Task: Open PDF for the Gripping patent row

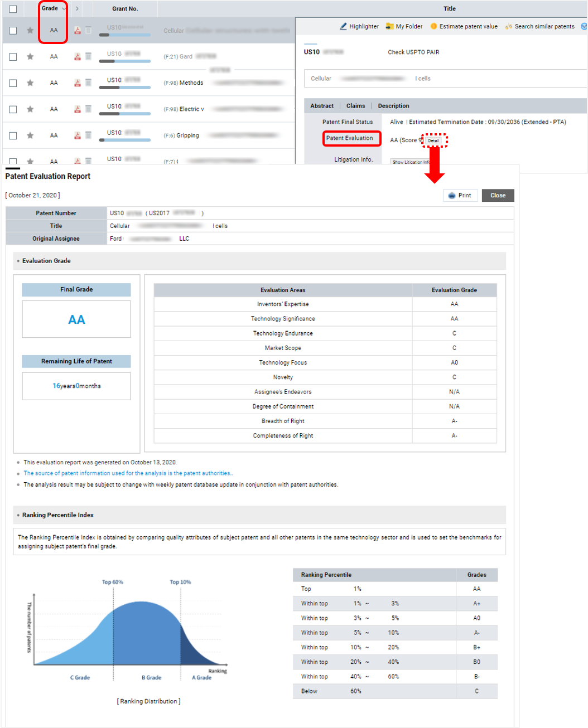Action: 78,135
